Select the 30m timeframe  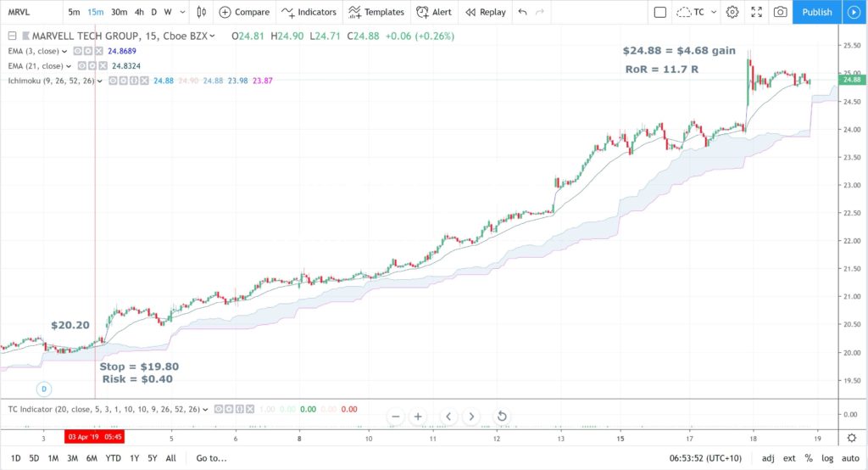(x=119, y=12)
